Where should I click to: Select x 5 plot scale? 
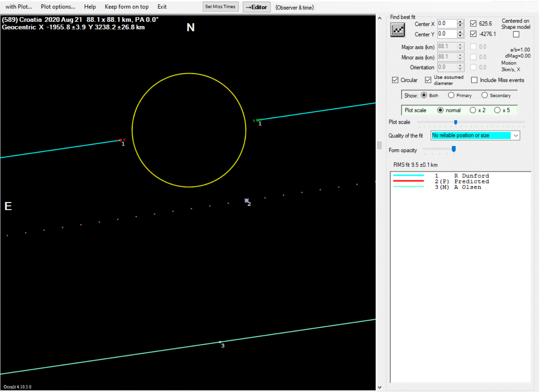tap(497, 110)
